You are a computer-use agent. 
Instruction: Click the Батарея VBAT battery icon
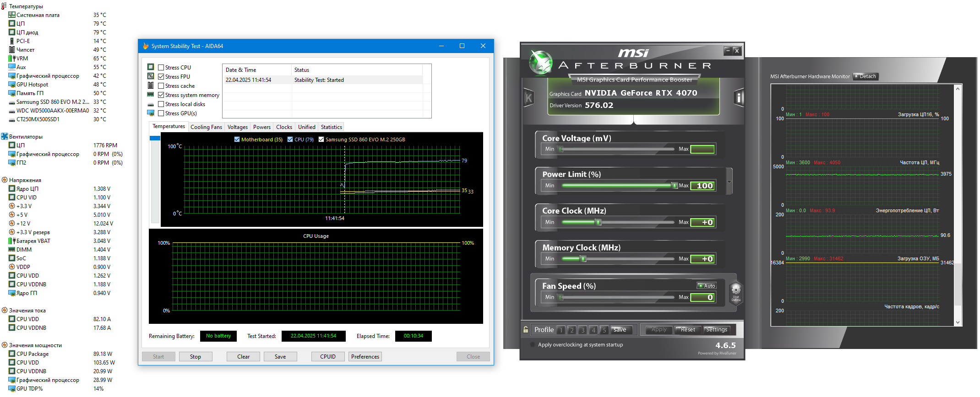point(12,241)
